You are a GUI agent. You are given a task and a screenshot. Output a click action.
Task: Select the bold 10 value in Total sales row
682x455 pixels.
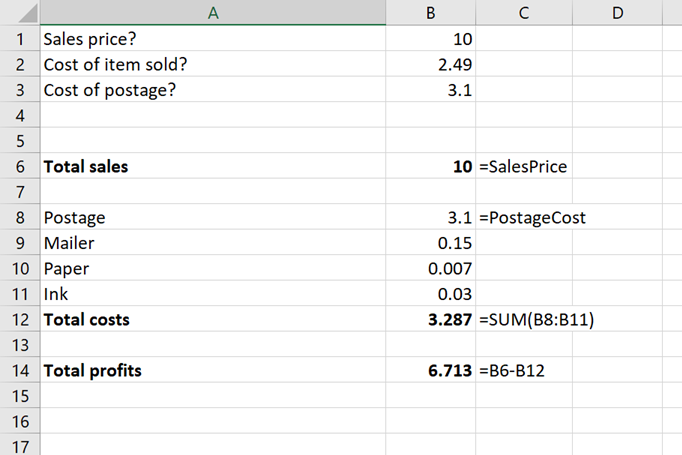tap(431, 166)
